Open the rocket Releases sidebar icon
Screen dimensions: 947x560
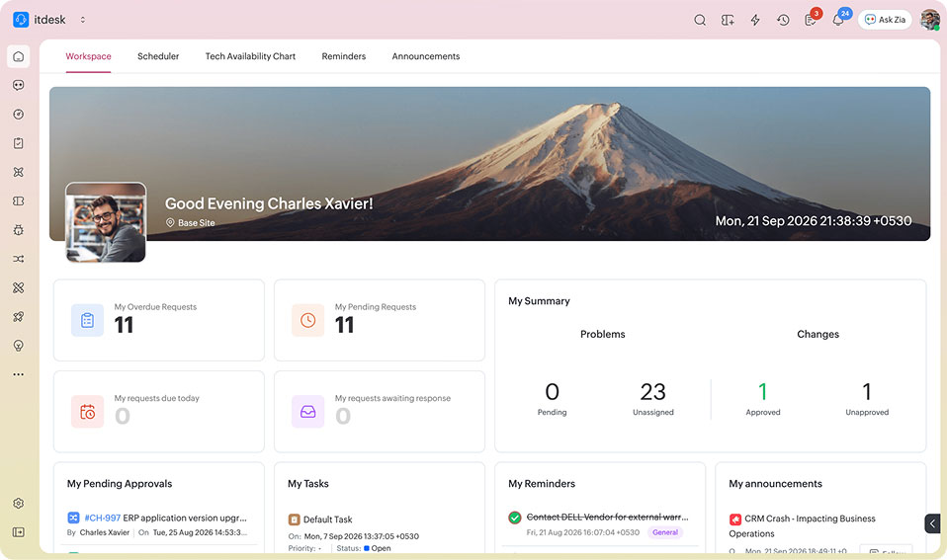click(19, 317)
